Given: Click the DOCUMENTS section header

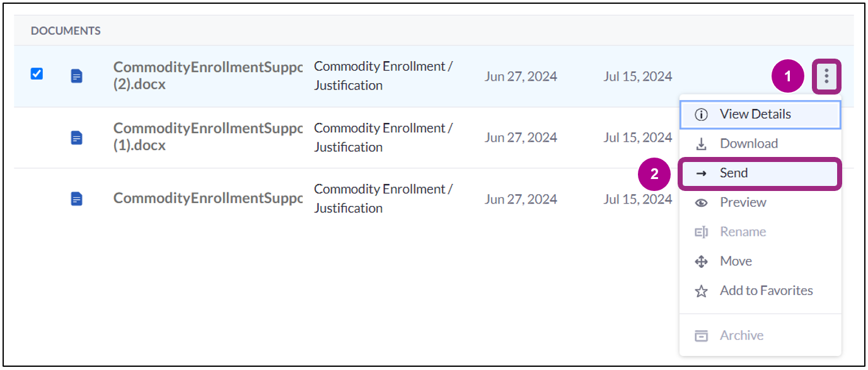Looking at the screenshot, I should [66, 30].
